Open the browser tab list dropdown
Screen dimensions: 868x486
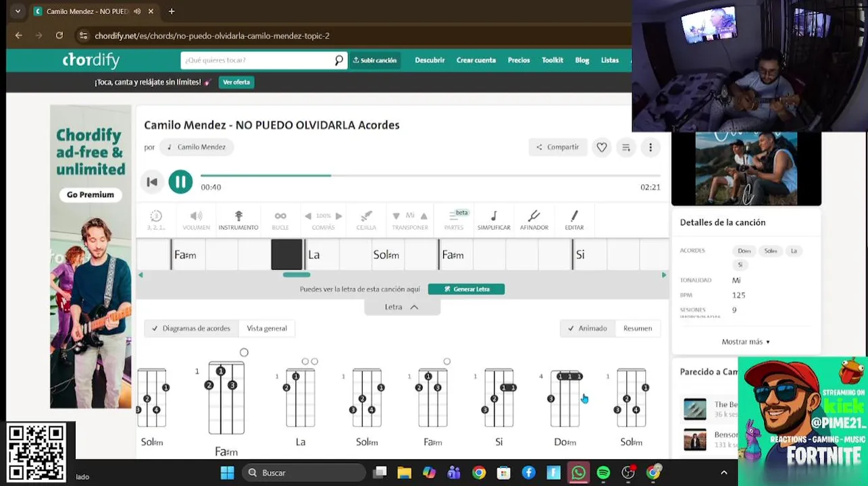pyautogui.click(x=18, y=11)
